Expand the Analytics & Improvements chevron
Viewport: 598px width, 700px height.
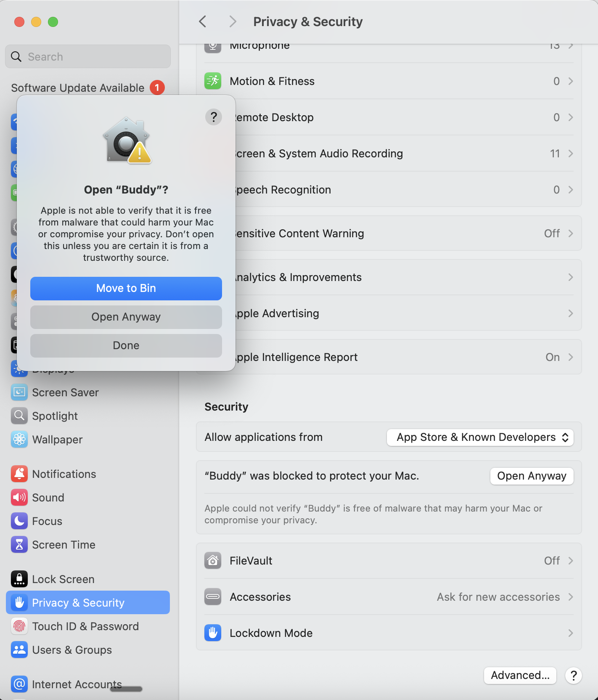point(571,277)
